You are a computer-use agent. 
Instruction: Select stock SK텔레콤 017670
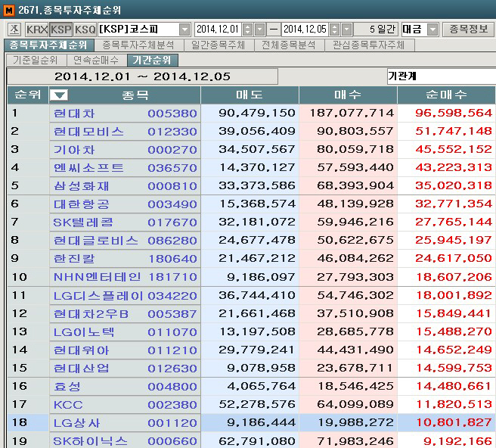click(x=125, y=222)
